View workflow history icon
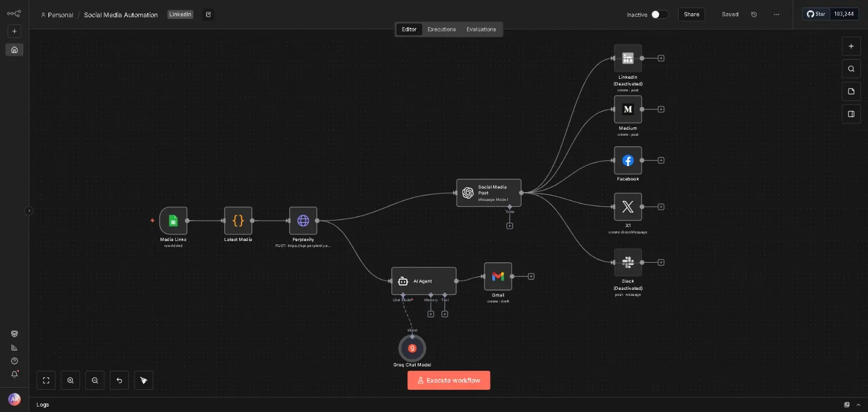868x412 pixels. coord(754,15)
